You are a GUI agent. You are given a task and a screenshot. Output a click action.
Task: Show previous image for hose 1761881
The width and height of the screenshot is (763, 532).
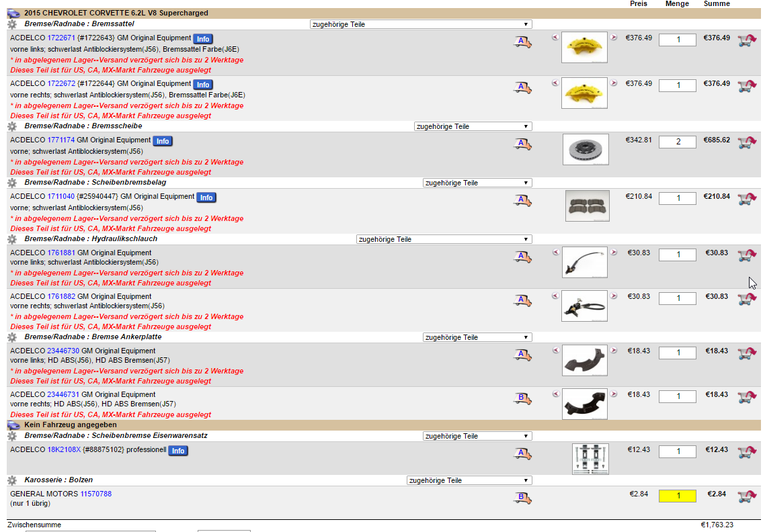point(555,253)
